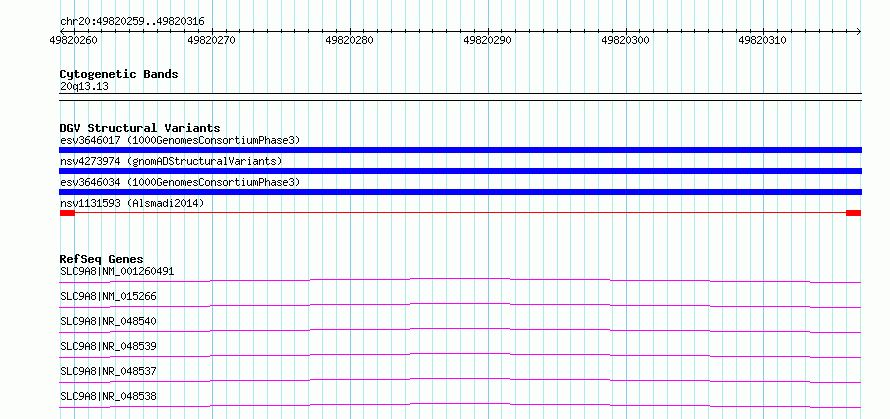Click ruler tick label 49820280
This screenshot has height=419, width=890.
(x=350, y=40)
